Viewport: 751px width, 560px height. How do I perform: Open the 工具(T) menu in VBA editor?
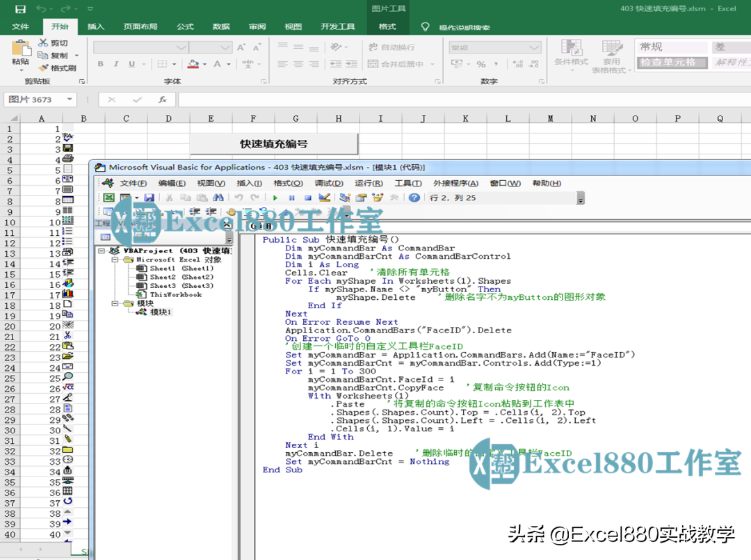pos(408,183)
